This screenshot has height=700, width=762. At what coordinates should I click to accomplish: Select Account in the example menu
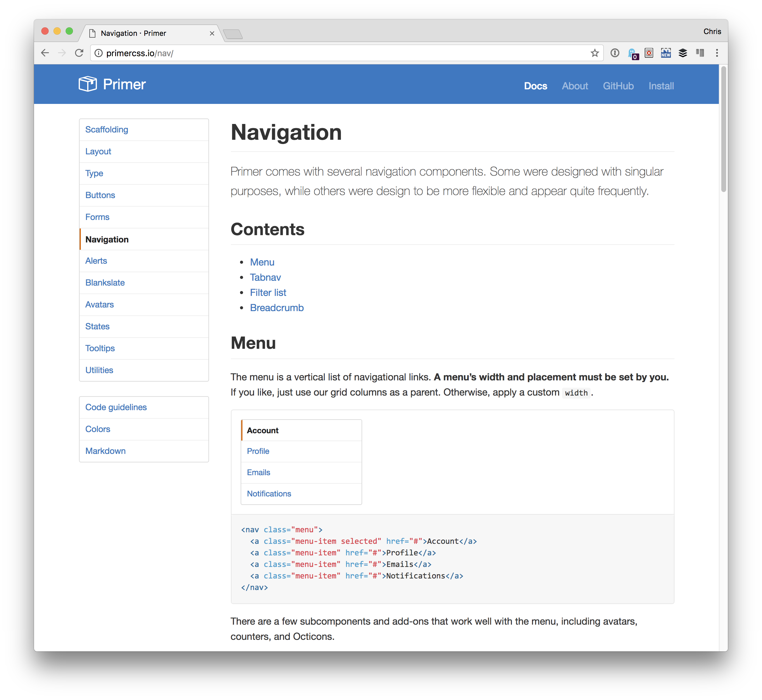pos(301,430)
